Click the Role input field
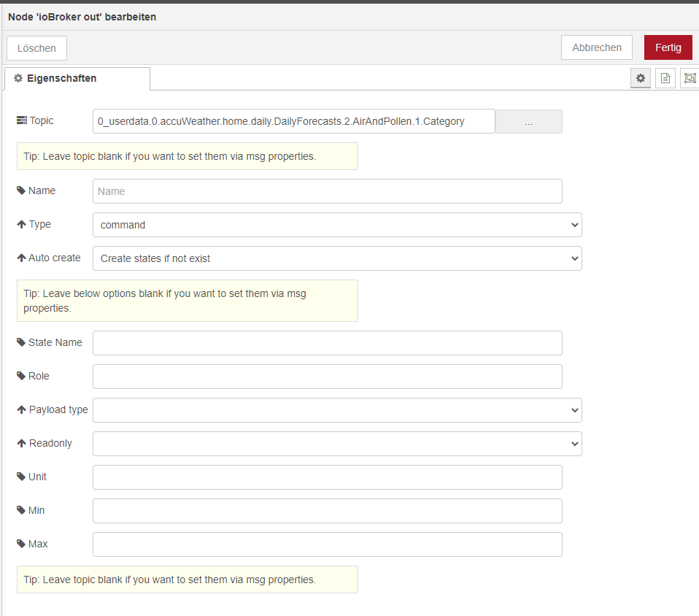699x616 pixels. click(x=327, y=377)
